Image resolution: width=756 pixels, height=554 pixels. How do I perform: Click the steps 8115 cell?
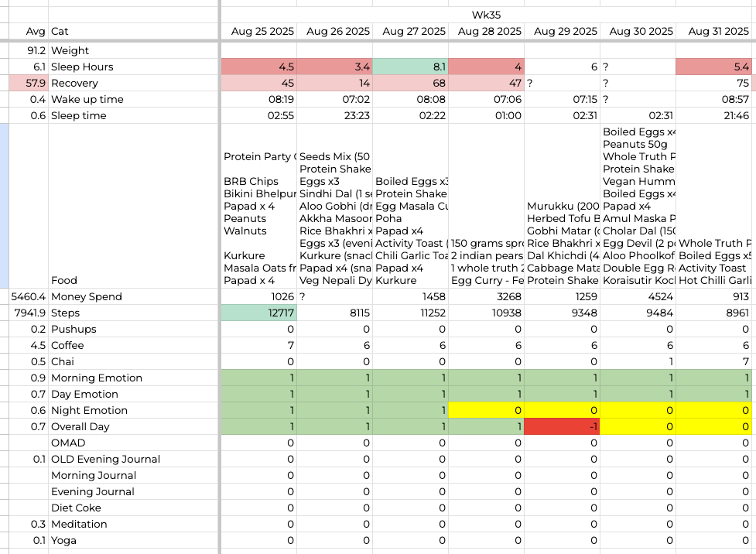pyautogui.click(x=334, y=313)
